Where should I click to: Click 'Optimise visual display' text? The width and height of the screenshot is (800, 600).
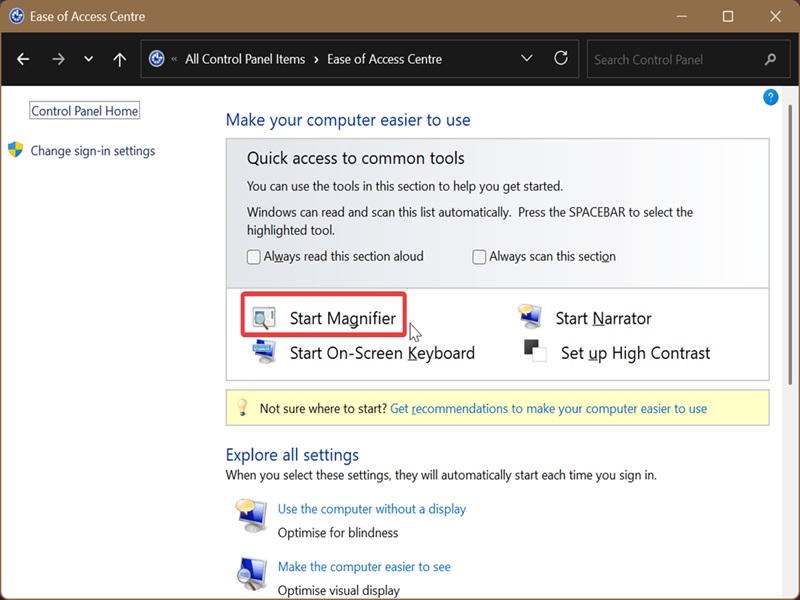tap(339, 590)
